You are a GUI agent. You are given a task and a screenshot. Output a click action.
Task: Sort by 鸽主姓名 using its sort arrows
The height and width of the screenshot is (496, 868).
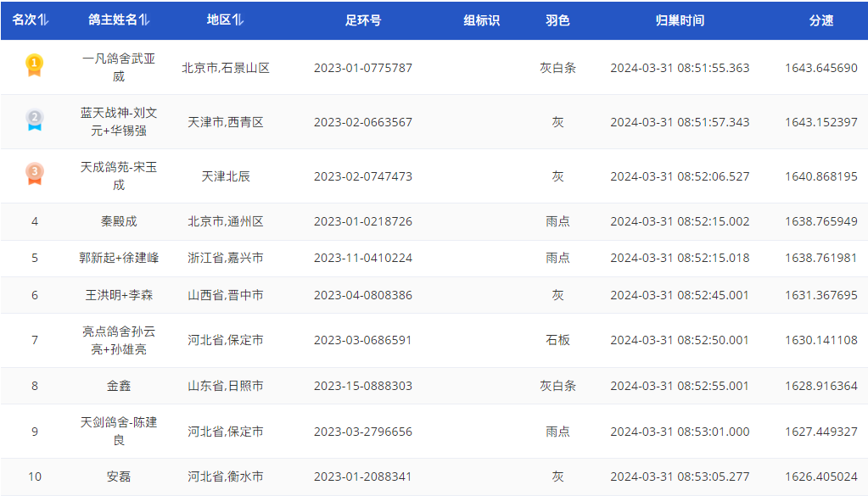click(x=145, y=20)
